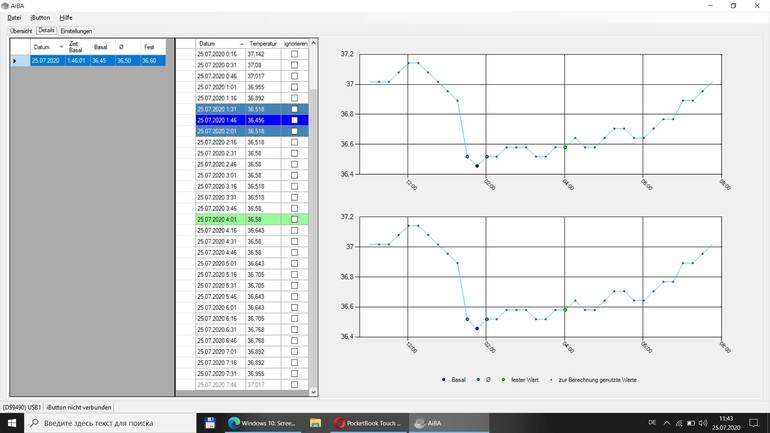Open the iButton menu
This screenshot has height=433, width=770.
pyautogui.click(x=40, y=18)
